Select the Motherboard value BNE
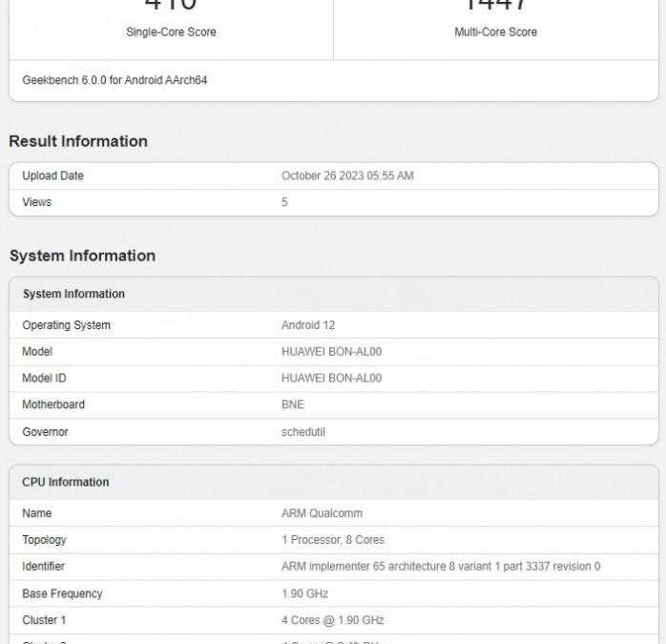This screenshot has width=666, height=644. coord(293,405)
